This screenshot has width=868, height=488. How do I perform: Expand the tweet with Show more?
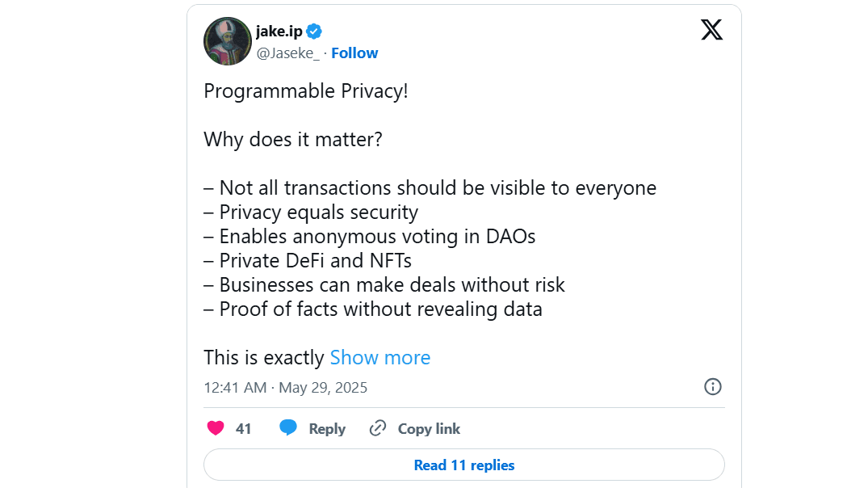(380, 358)
